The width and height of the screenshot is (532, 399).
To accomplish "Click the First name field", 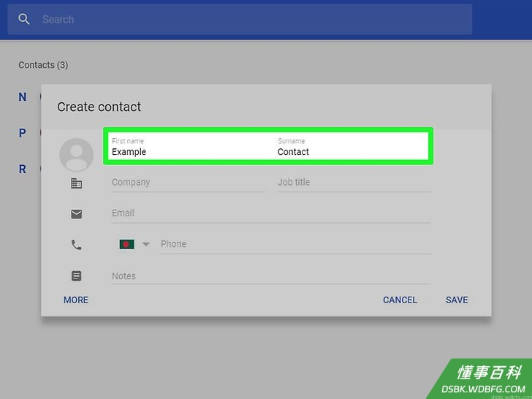I will (188, 148).
